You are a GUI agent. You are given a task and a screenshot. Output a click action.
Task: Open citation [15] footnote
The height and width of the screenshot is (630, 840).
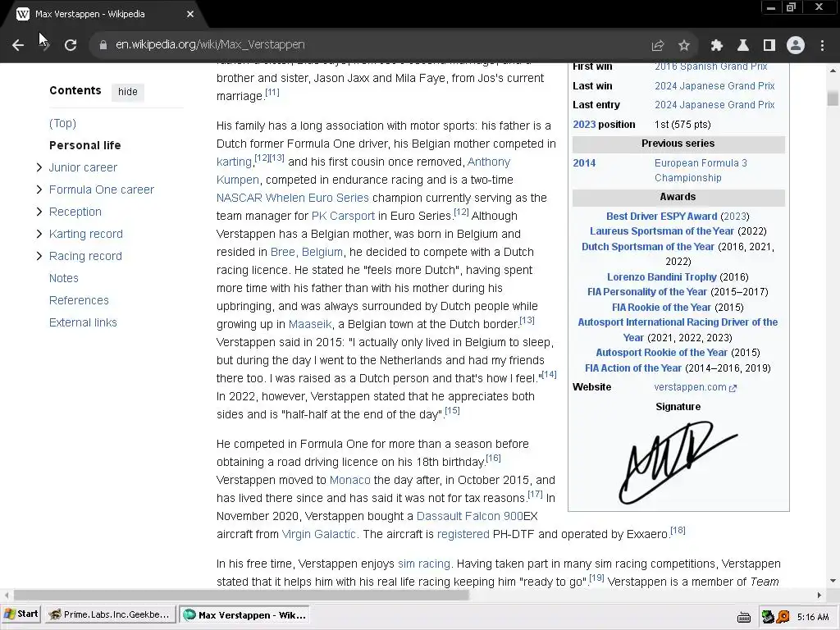point(452,410)
